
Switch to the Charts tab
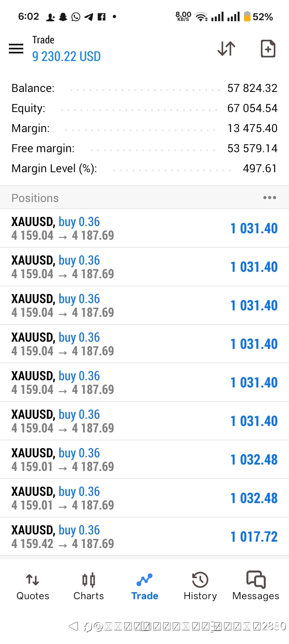coord(88,586)
